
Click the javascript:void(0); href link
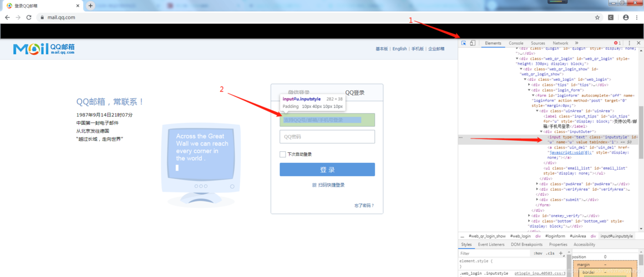pyautogui.click(x=570, y=153)
